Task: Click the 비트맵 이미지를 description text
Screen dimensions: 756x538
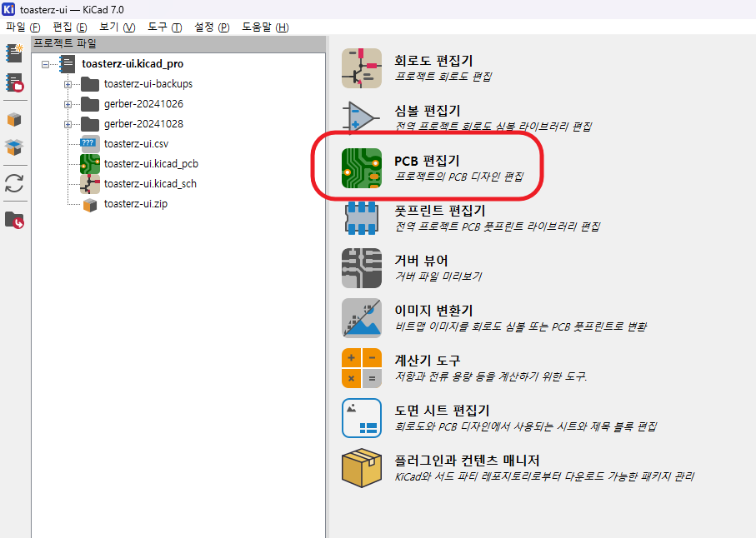Action: pos(521,326)
